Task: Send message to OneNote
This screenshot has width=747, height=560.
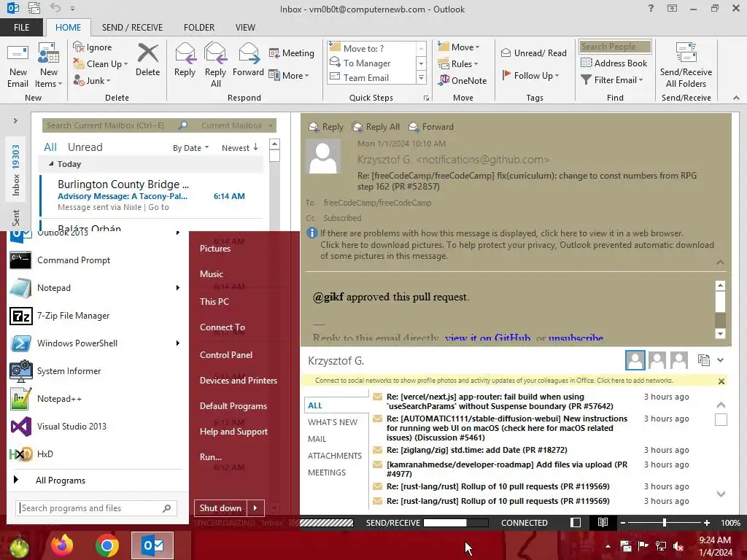Action: 462,80
